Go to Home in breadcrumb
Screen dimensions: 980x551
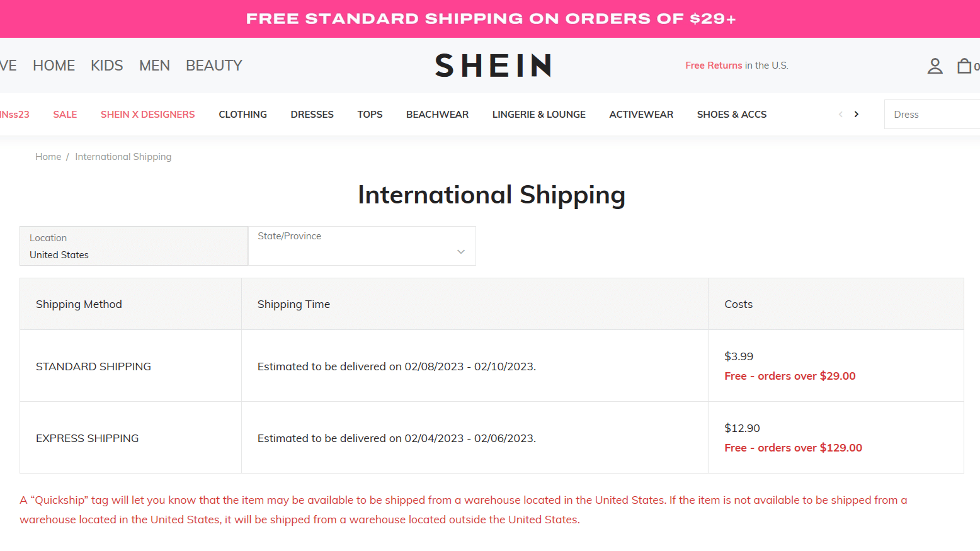point(48,157)
